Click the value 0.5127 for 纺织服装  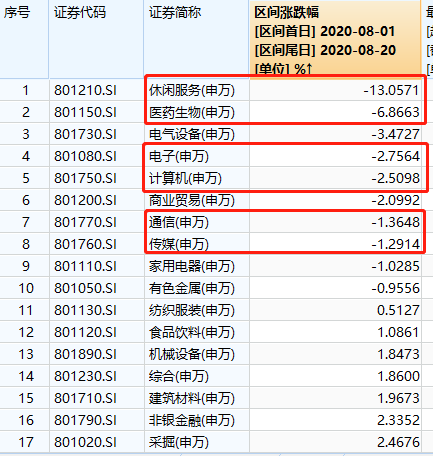(398, 310)
